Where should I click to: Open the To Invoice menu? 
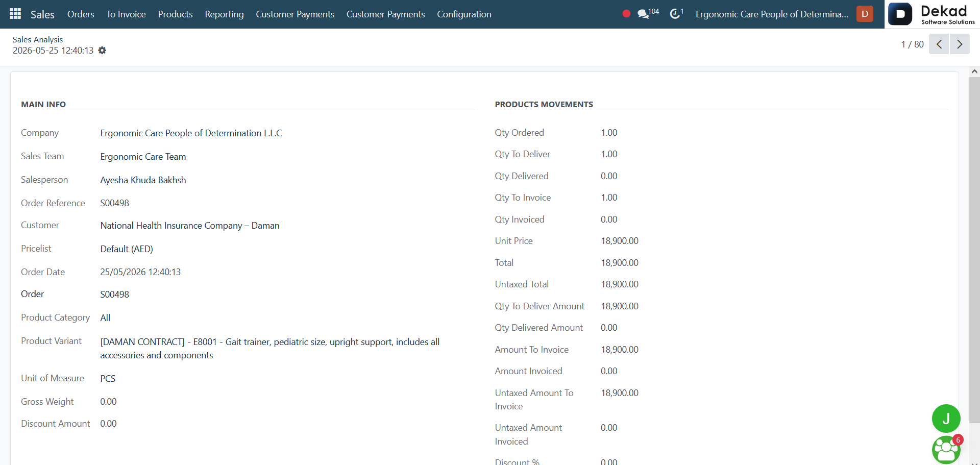[126, 14]
